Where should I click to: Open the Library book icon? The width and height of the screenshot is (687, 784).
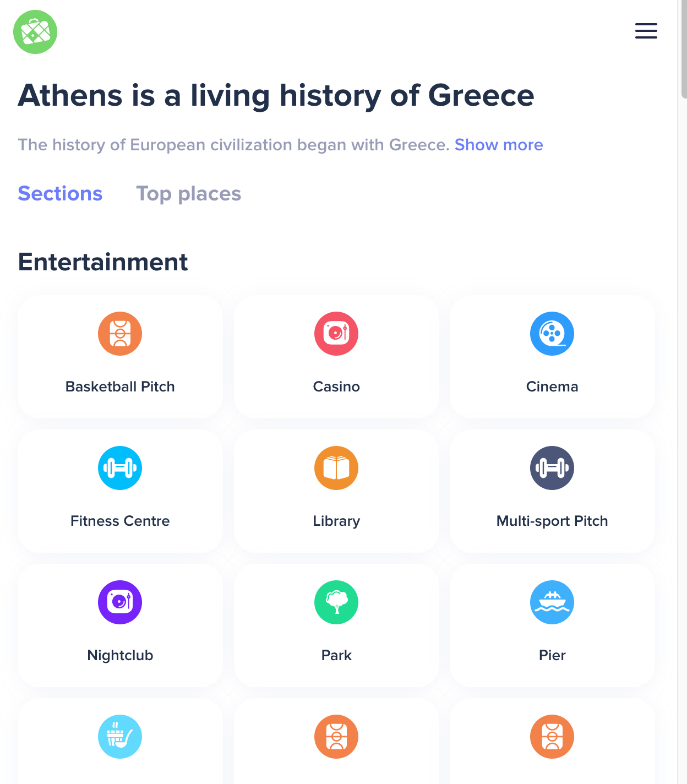click(x=336, y=468)
